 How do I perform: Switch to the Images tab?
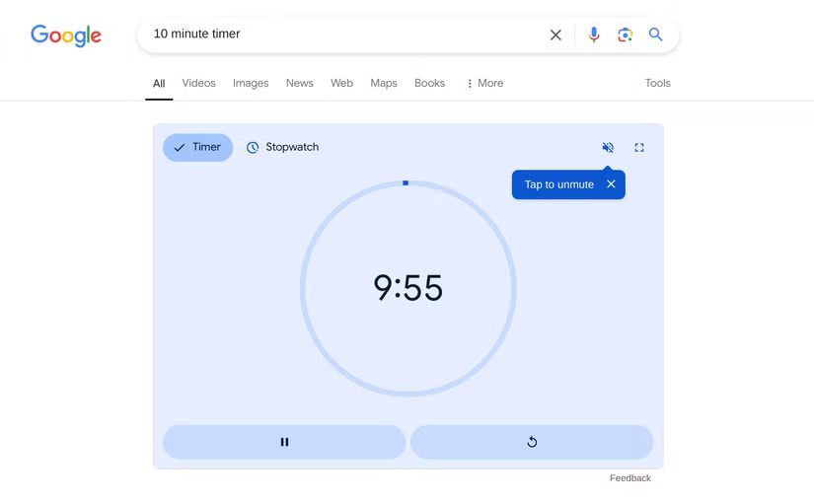pos(251,83)
